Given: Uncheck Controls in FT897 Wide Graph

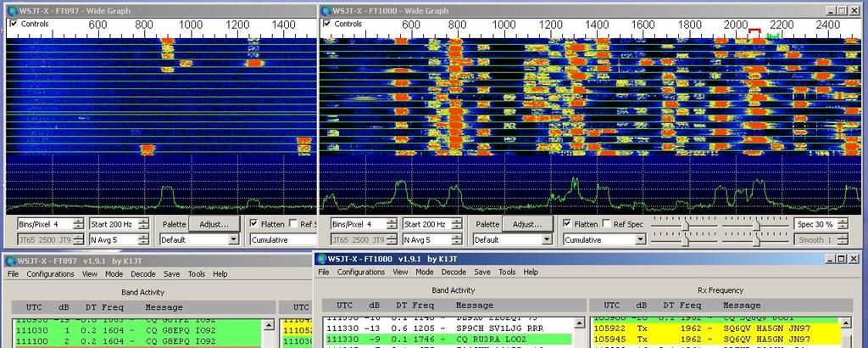Looking at the screenshot, I should (x=14, y=24).
